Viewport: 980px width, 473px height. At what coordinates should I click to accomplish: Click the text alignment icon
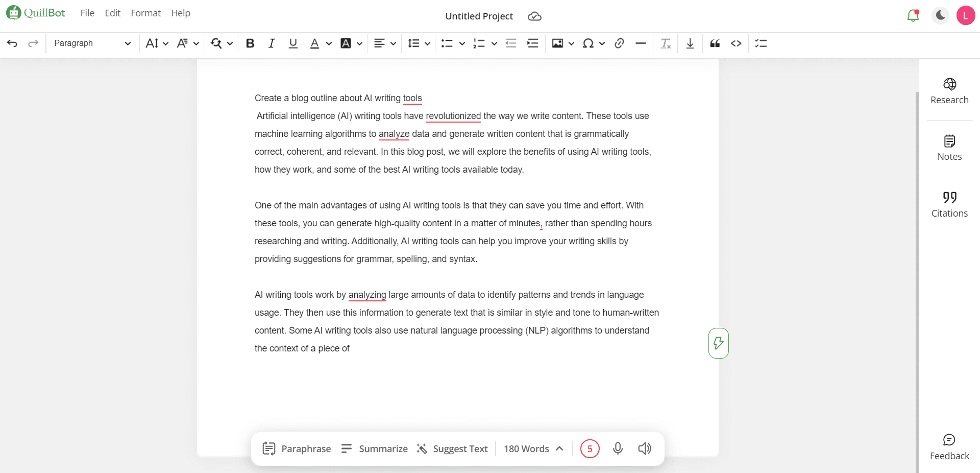379,43
